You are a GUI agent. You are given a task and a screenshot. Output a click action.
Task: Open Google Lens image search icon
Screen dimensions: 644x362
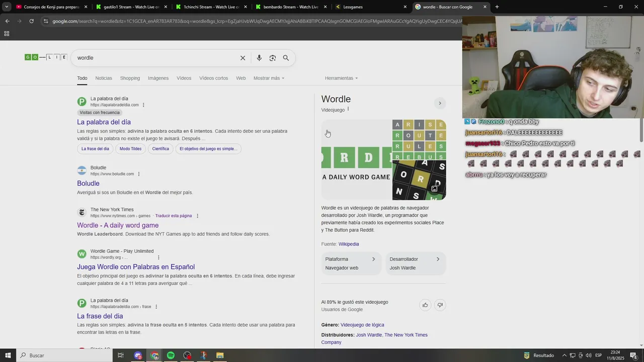tap(273, 58)
